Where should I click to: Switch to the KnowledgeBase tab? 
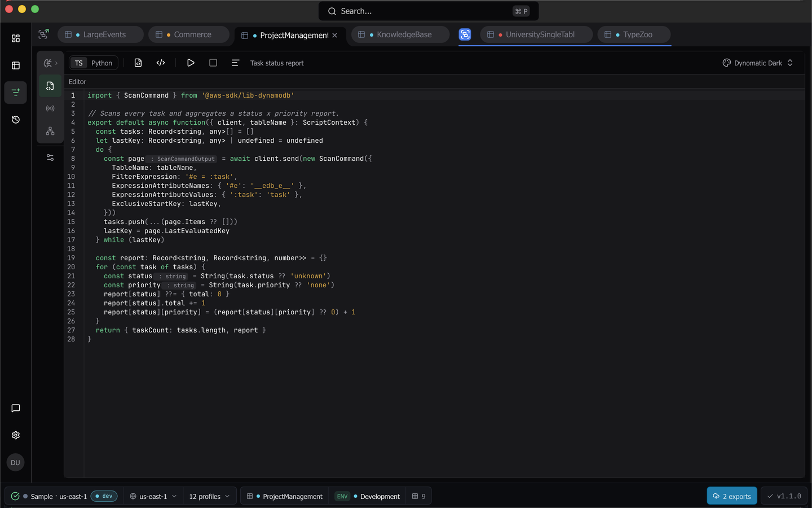pyautogui.click(x=400, y=34)
